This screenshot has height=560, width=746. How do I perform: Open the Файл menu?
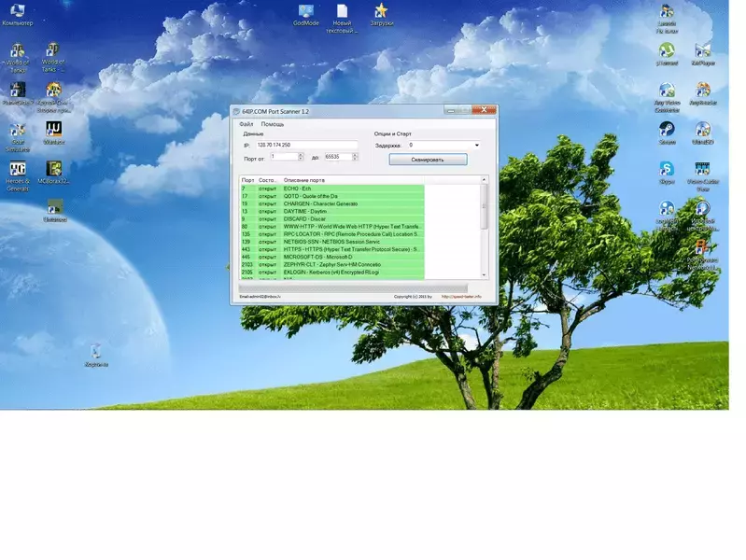246,124
